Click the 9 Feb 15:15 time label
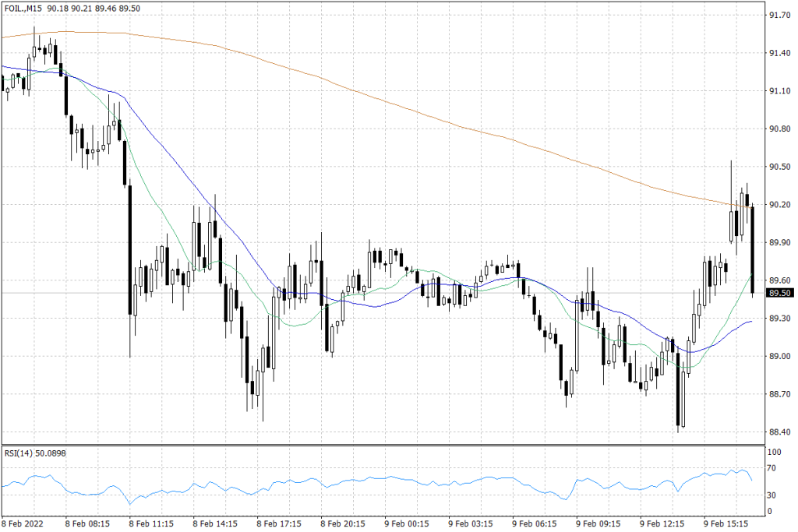 point(726,524)
